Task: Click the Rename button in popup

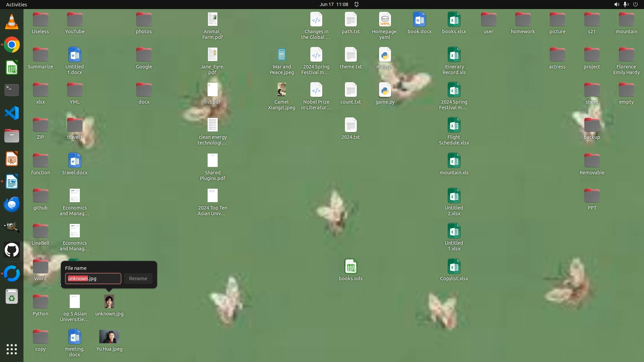Action: coord(138,279)
